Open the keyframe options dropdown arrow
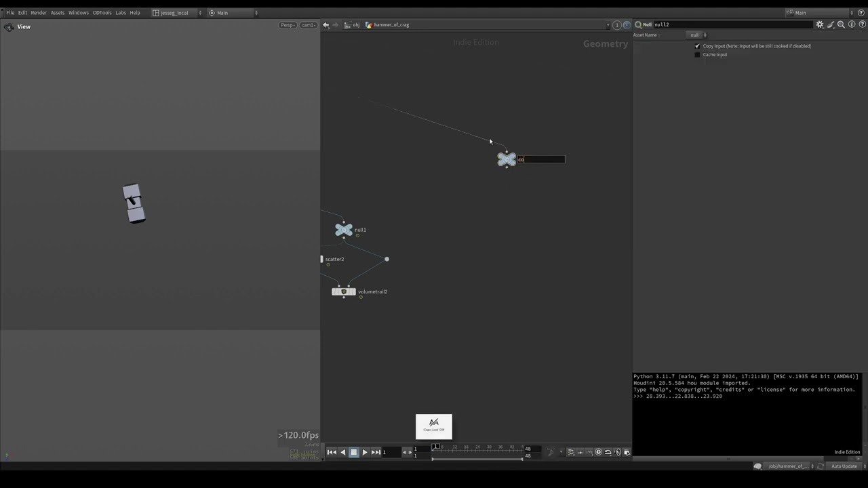 coord(561,452)
